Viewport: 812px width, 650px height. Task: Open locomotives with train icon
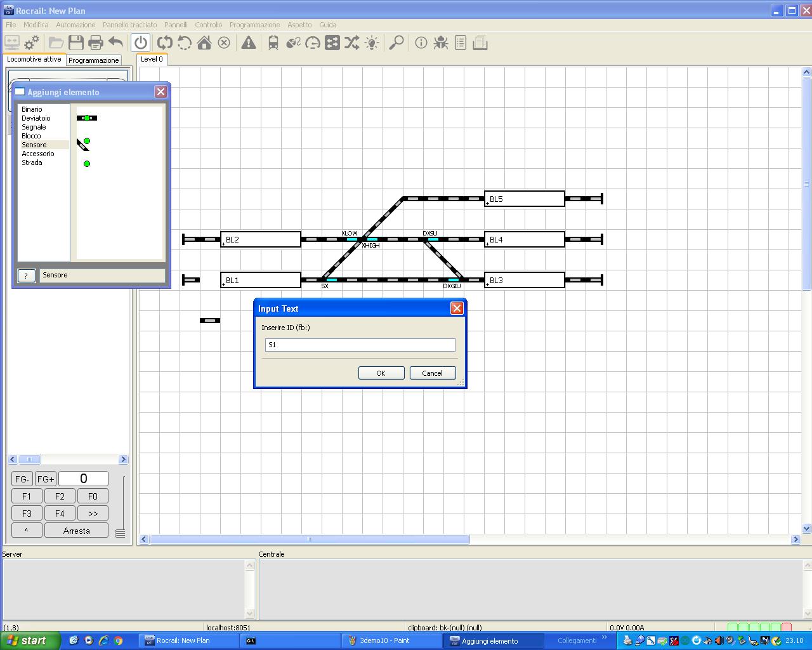tap(273, 43)
